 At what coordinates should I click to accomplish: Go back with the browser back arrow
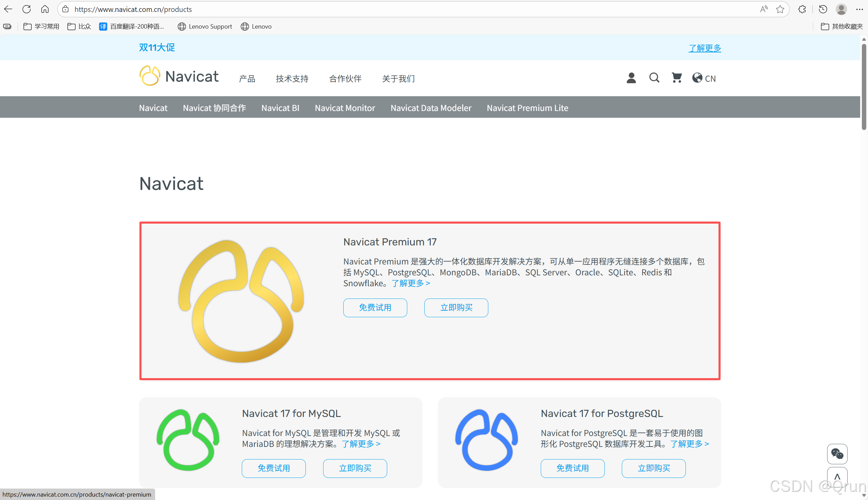8,9
